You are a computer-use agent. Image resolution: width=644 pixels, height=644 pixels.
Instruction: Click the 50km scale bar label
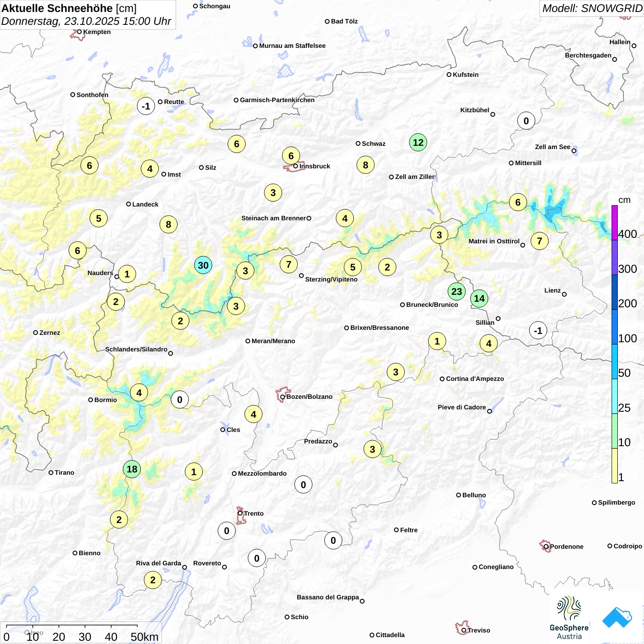tap(144, 637)
